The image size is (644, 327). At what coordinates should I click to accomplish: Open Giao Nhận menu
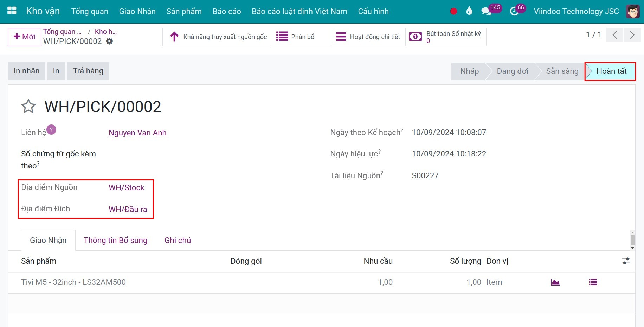(137, 11)
